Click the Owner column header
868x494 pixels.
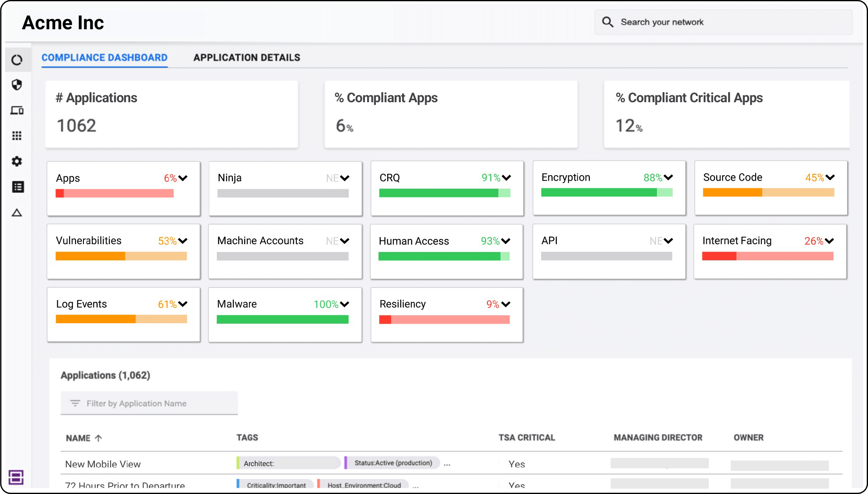(749, 438)
